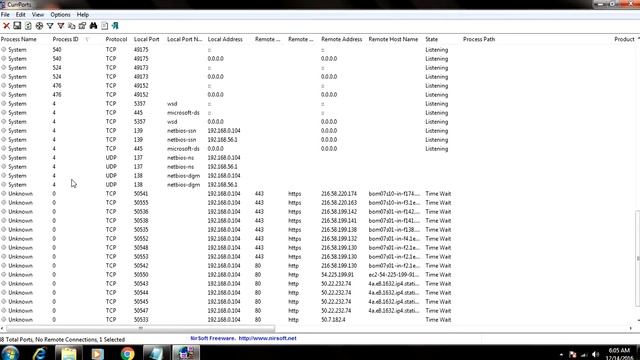The image size is (640, 360).
Task: Open the Windows Start menu orb
Action: (x=10, y=353)
